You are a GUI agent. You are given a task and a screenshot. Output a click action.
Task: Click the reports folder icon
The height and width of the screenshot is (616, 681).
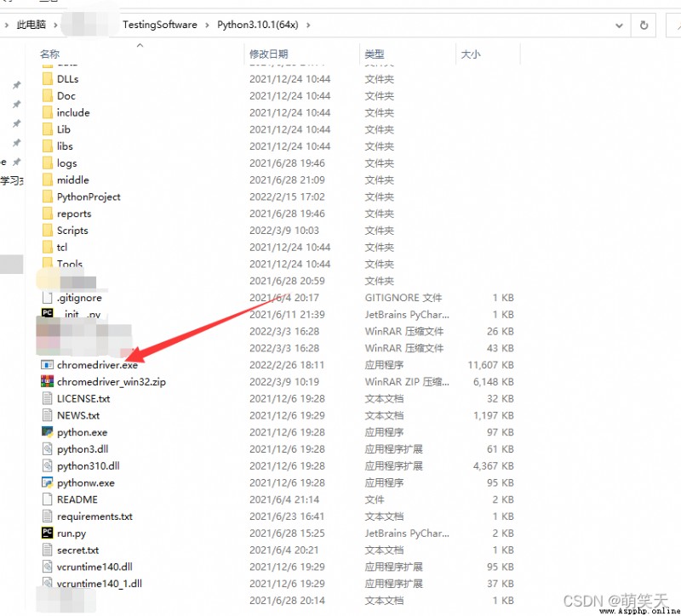(x=48, y=214)
